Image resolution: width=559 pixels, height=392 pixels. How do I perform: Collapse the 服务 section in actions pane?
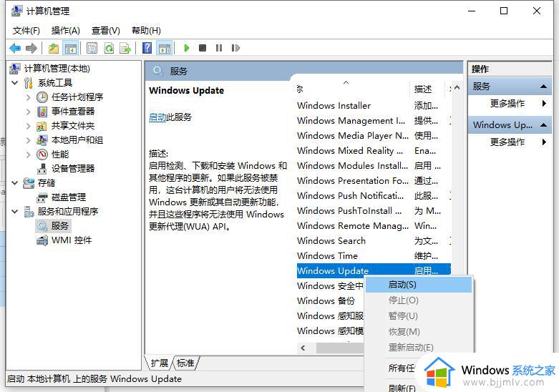pos(544,87)
